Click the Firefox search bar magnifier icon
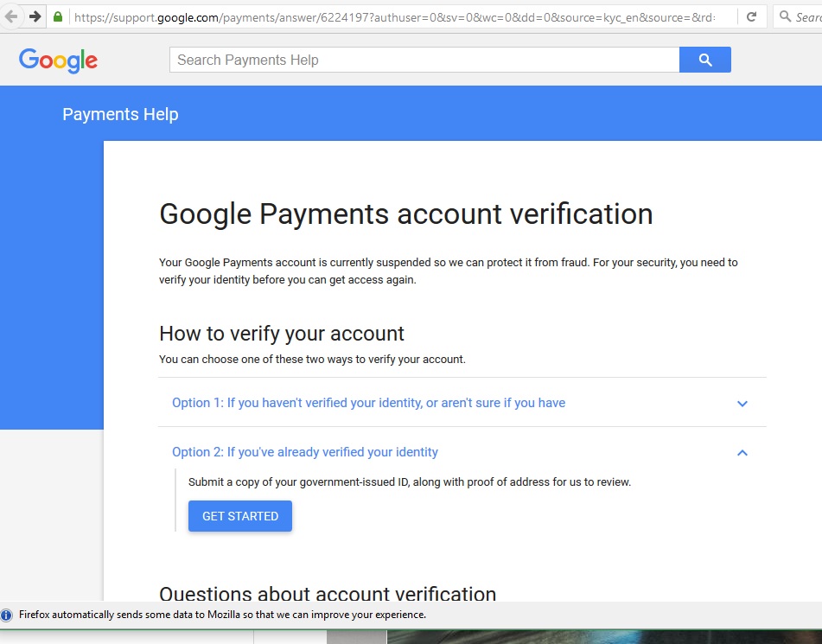 (x=785, y=16)
